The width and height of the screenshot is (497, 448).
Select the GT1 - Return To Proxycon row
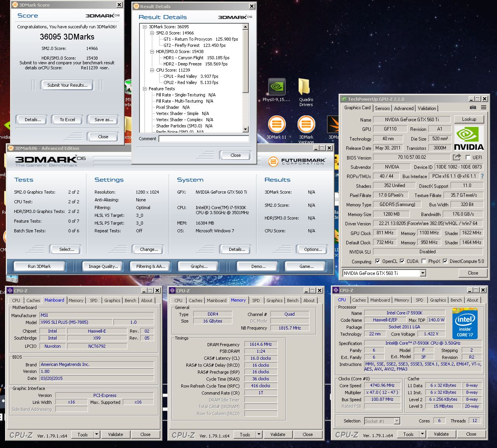[201, 39]
